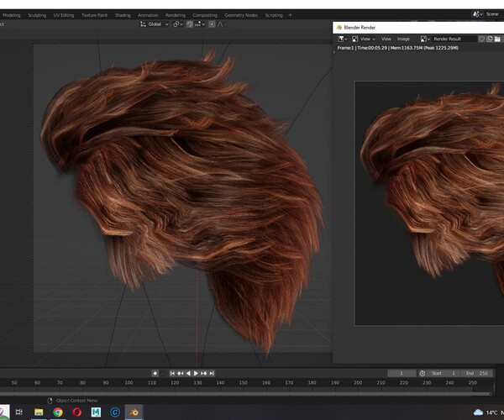Open image browse dropdown beside Render Result
Image resolution: width=504 pixels, height=420 pixels.
tap(425, 39)
